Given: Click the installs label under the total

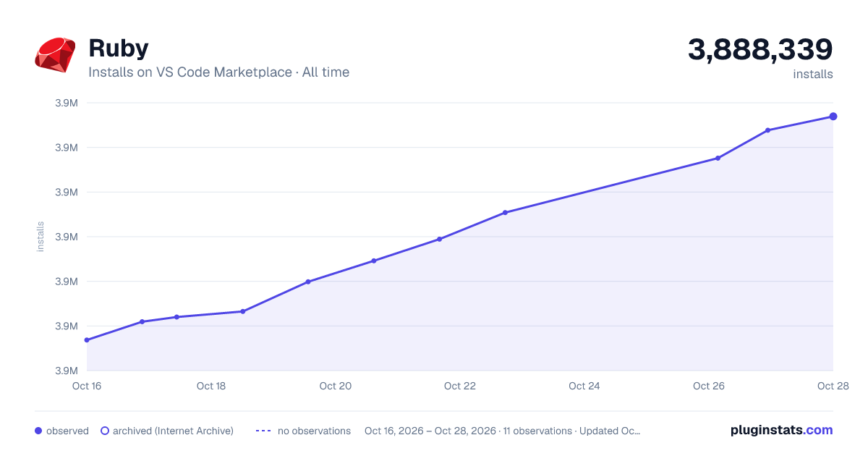Looking at the screenshot, I should (813, 74).
